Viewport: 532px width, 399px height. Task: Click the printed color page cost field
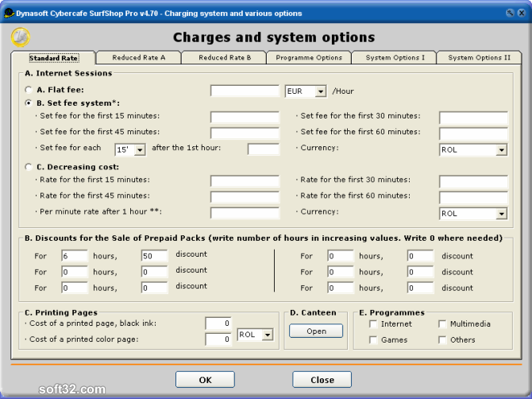coord(218,339)
